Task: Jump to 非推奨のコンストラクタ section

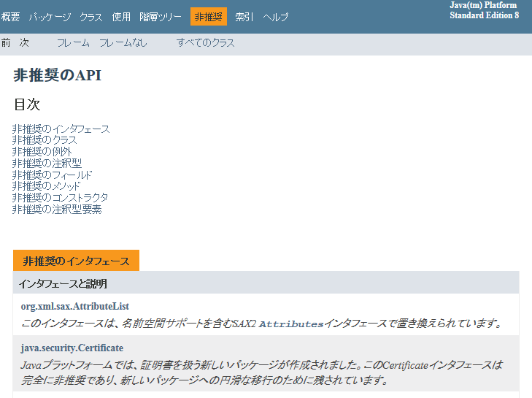Action: [61, 198]
